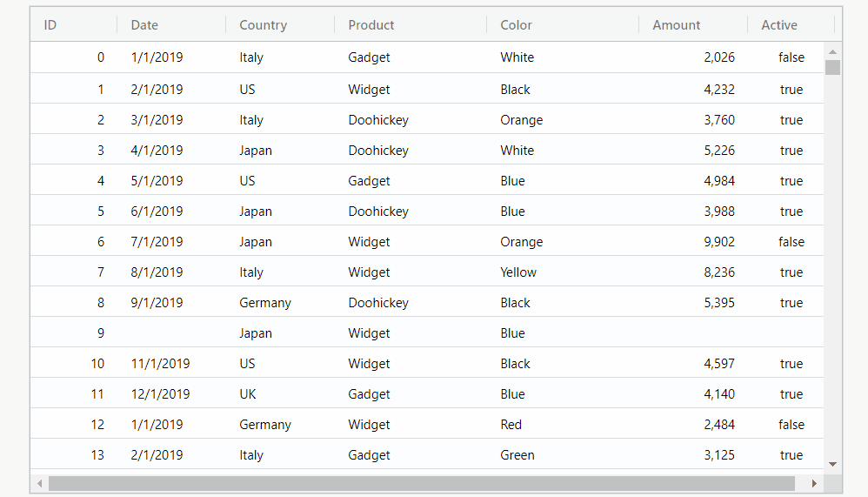
Task: Sort by the Date column header
Action: tap(171, 25)
